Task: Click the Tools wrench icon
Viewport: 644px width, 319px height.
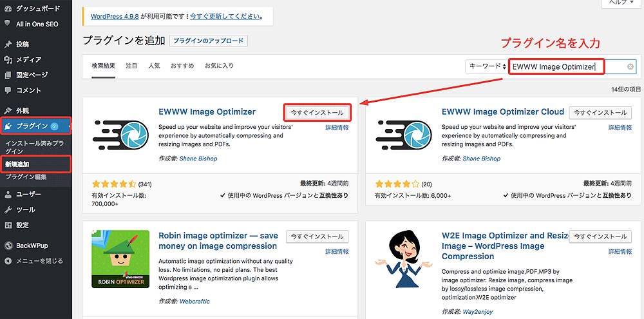Action: tap(8, 210)
